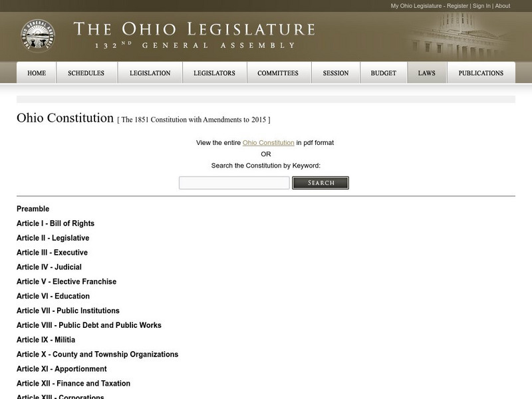The height and width of the screenshot is (399, 532).
Task: Go to the Schedules tab
Action: click(x=86, y=73)
